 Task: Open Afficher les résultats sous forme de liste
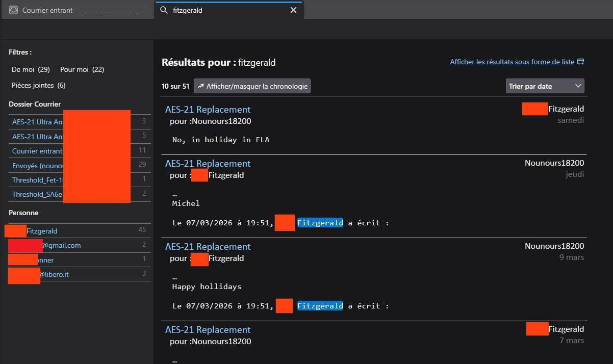tap(512, 62)
